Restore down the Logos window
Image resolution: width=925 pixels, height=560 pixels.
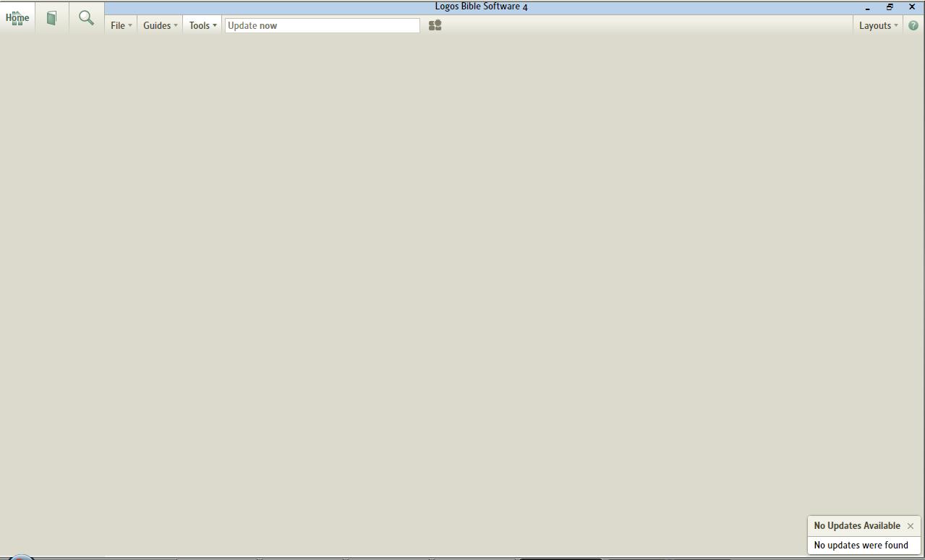click(x=890, y=7)
